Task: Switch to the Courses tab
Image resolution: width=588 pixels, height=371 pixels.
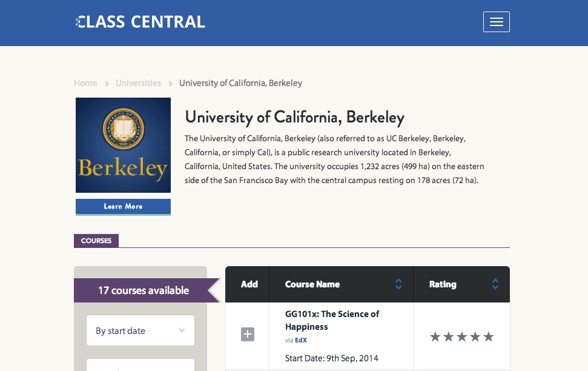Action: 96,241
